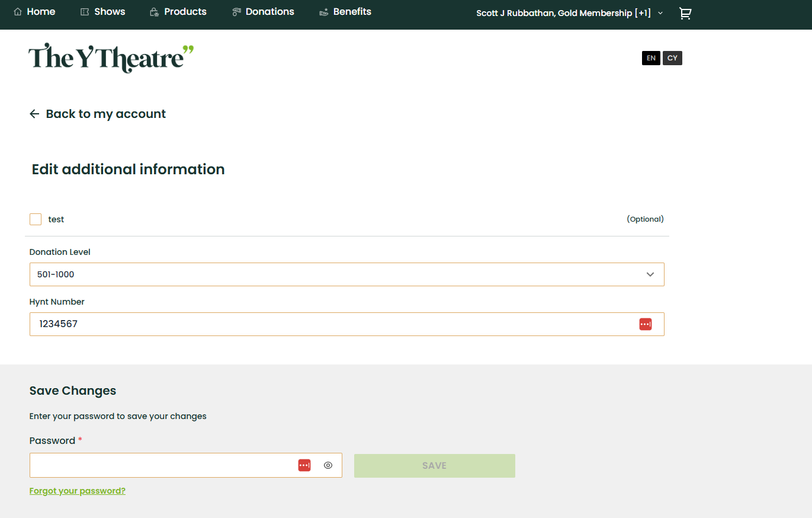
Task: Tick the test checkbox
Action: click(36, 219)
